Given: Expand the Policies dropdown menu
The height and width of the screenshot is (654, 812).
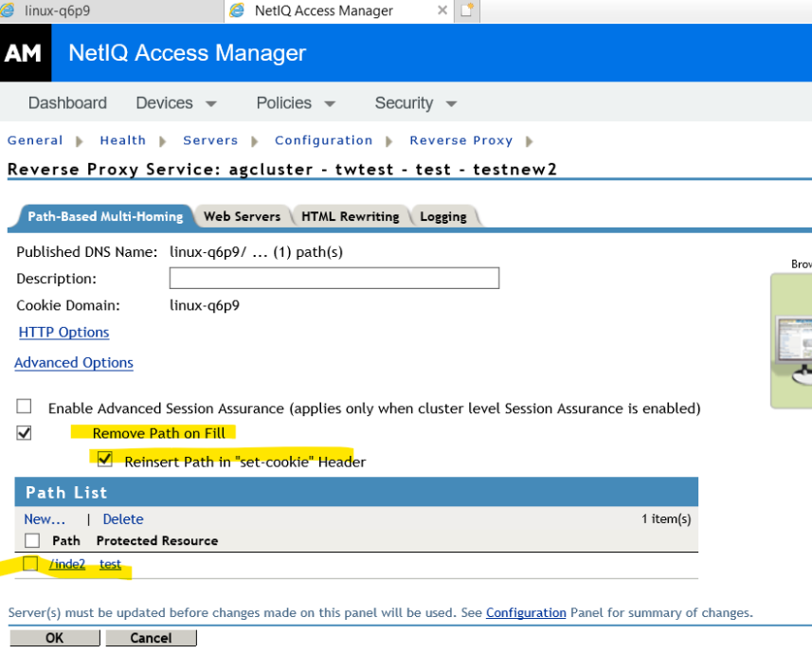Looking at the screenshot, I should tap(296, 102).
